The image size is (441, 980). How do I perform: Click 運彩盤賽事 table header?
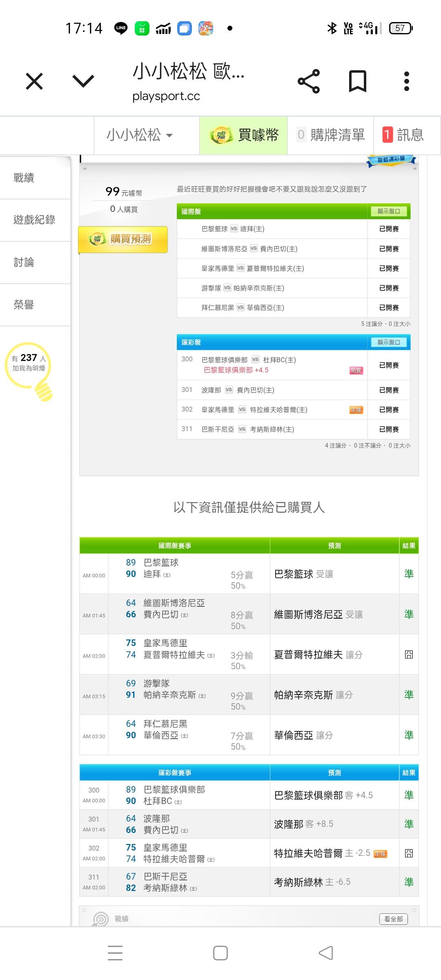175,773
